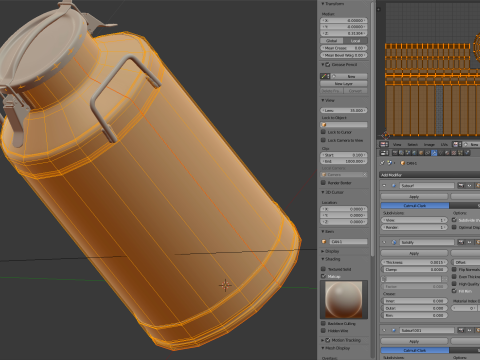The height and width of the screenshot is (360, 480).
Task: Open the Object properties tab icon
Action: (x=421, y=153)
